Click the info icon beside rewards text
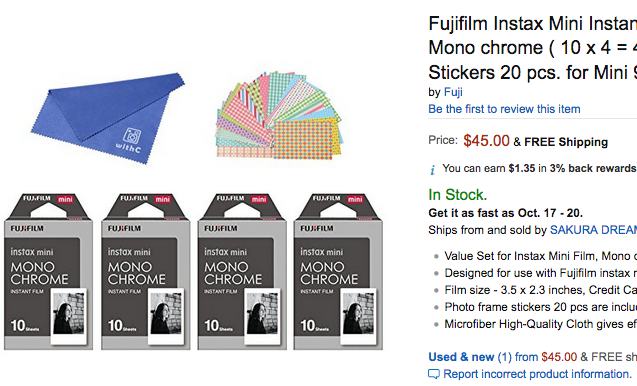The width and height of the screenshot is (637, 386). click(433, 170)
